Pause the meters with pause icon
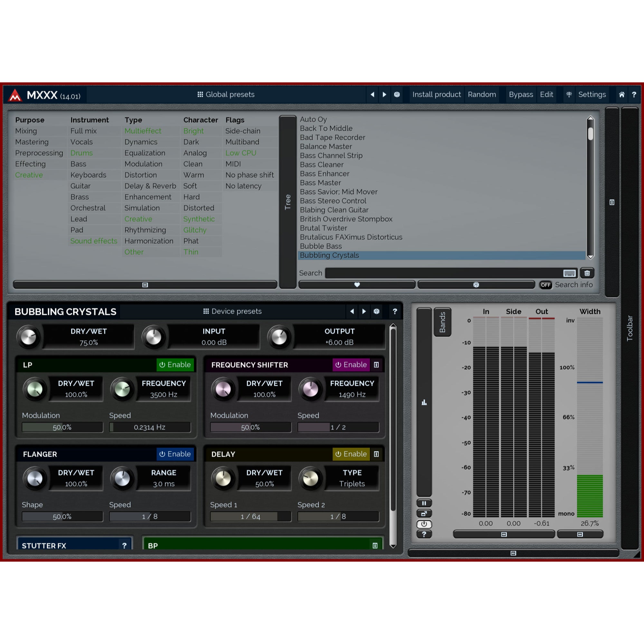 424,503
